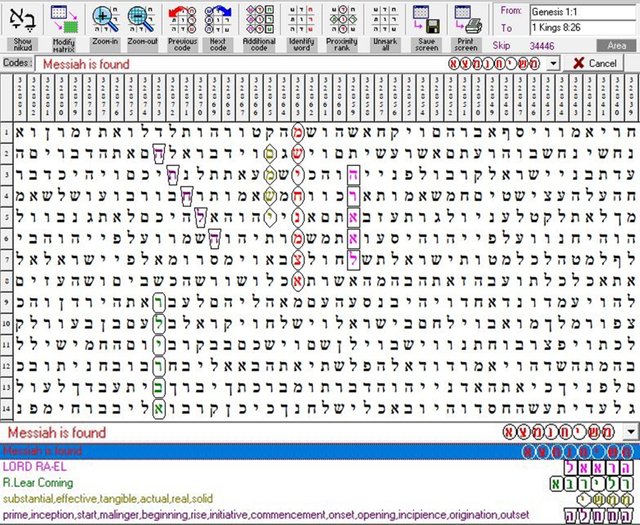Screen dimensions: 640x525
Task: Open the Modify matrix tool
Action: (x=64, y=20)
